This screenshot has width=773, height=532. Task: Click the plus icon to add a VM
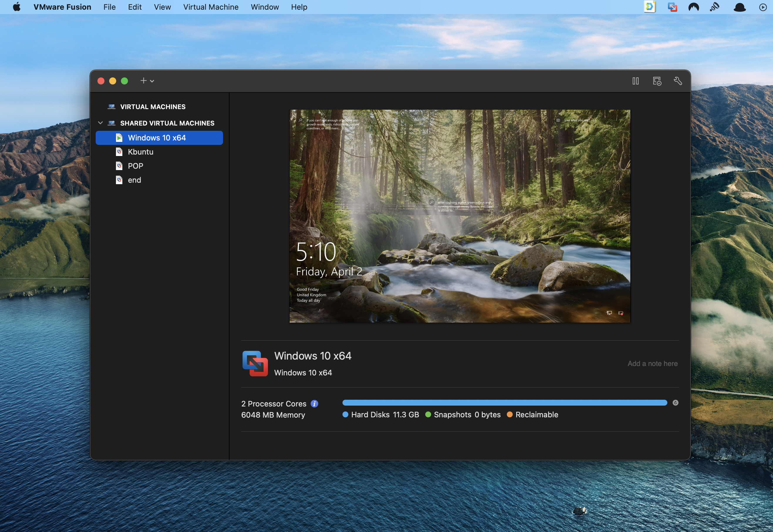click(x=144, y=81)
